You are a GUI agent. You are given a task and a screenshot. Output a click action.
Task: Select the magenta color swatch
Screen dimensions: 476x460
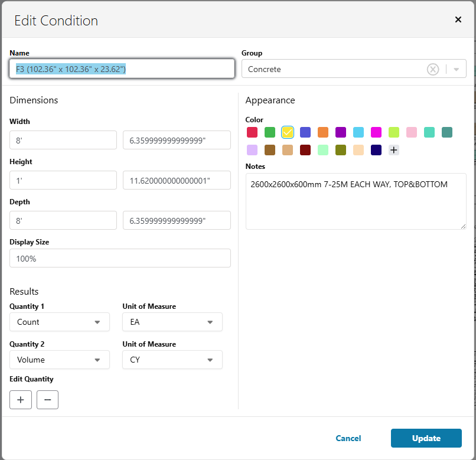[x=376, y=132]
